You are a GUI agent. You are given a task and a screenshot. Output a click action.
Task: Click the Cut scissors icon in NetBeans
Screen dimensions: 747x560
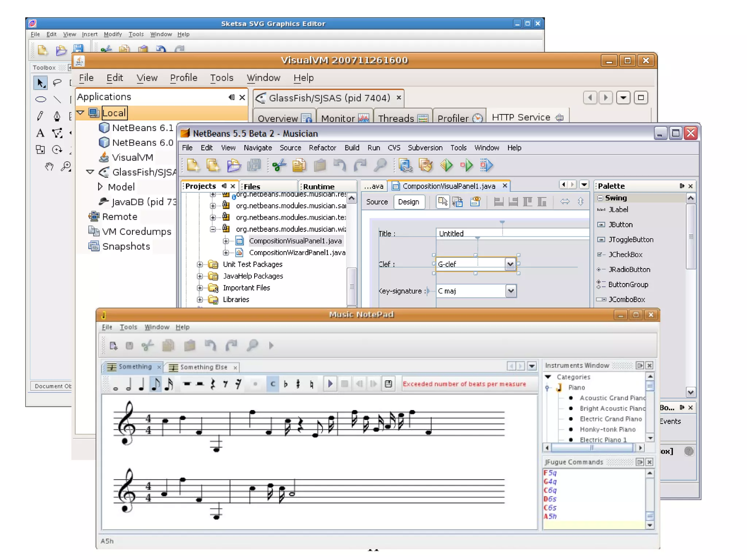tap(279, 165)
